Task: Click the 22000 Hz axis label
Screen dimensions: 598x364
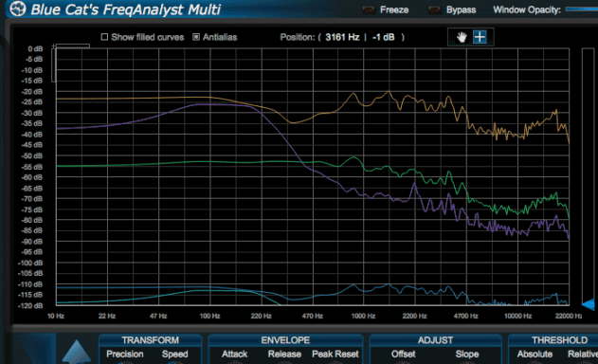Action: (x=569, y=316)
